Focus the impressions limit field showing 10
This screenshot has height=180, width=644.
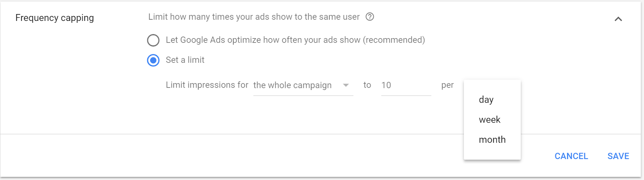pos(406,85)
